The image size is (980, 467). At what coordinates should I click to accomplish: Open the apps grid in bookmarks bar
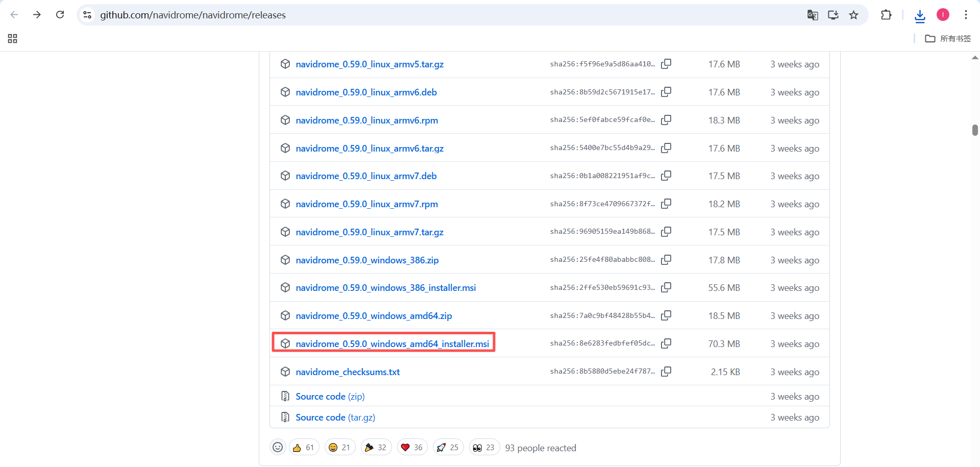point(13,39)
